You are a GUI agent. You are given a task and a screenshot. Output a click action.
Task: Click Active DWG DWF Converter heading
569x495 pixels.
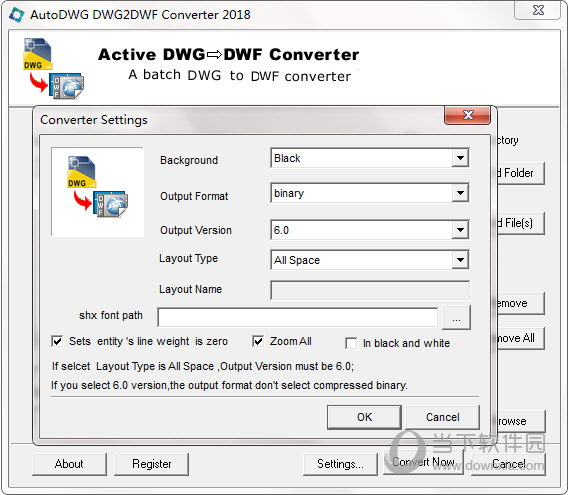(229, 54)
